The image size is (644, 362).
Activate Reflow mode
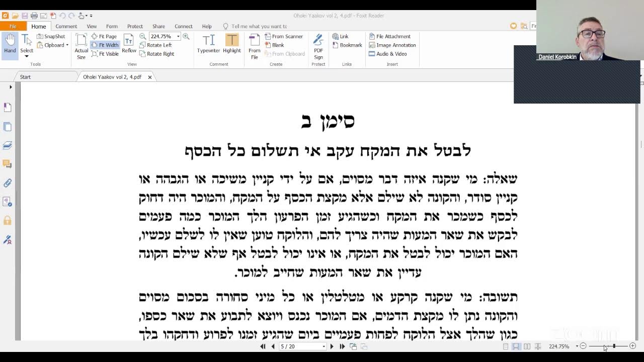point(129,44)
